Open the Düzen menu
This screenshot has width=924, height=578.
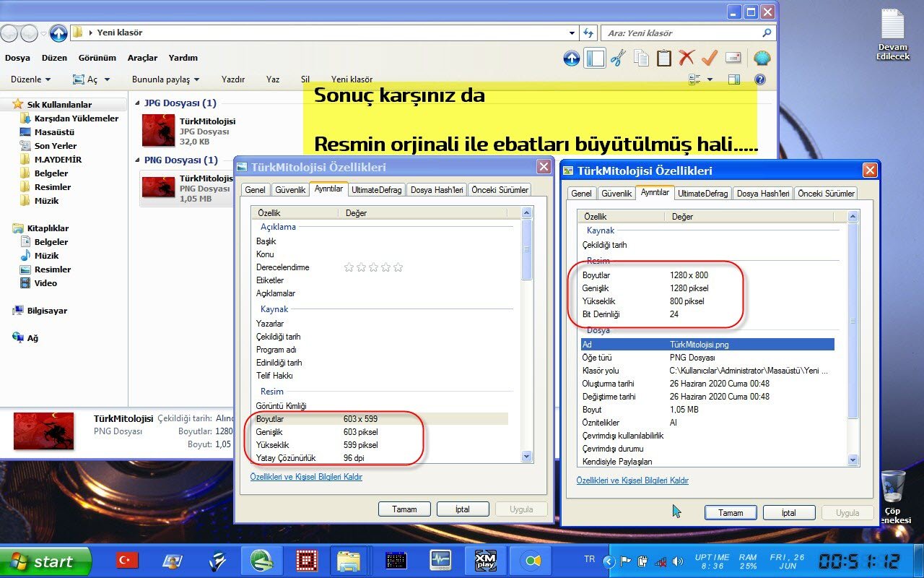coord(54,58)
